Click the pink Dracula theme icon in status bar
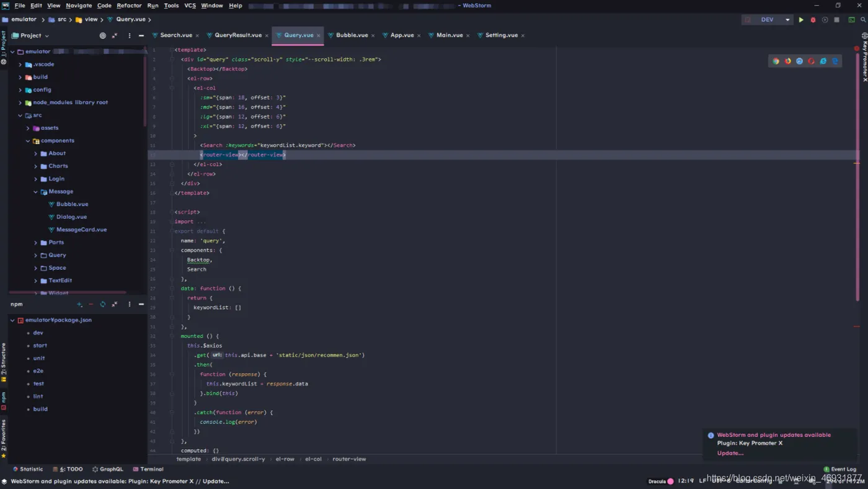This screenshot has width=868, height=489. 670,481
